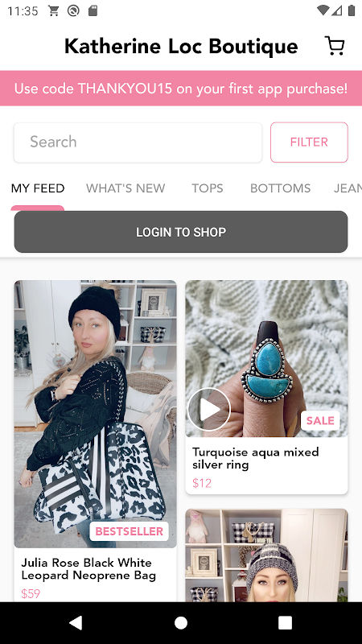The height and width of the screenshot is (644, 362).
Task: Click the Search input field
Action: [x=138, y=142]
